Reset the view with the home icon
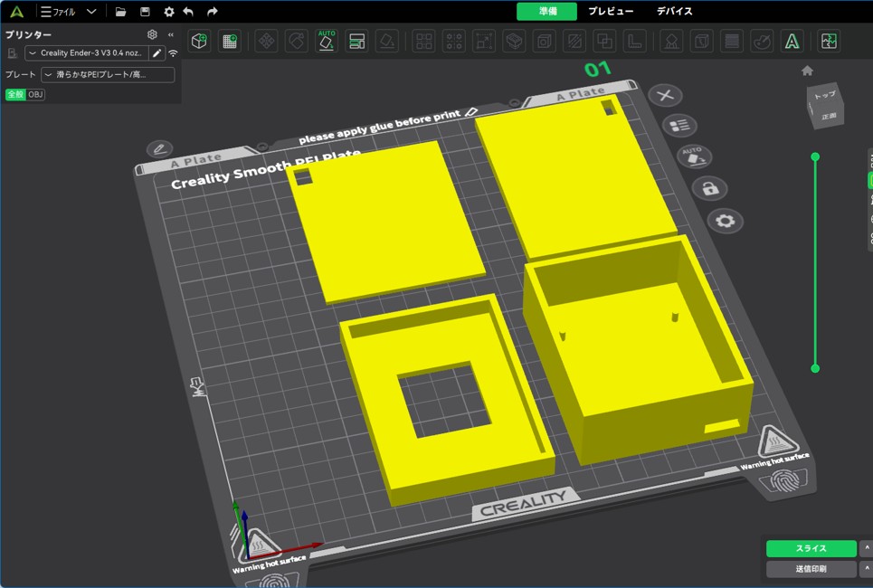This screenshot has height=588, width=873. (x=807, y=71)
